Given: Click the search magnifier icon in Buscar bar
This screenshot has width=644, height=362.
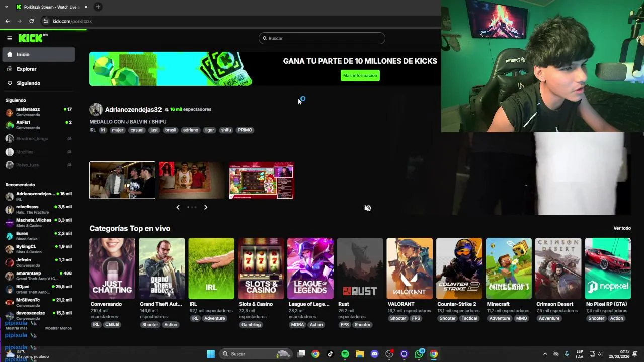Looking at the screenshot, I should (x=265, y=38).
